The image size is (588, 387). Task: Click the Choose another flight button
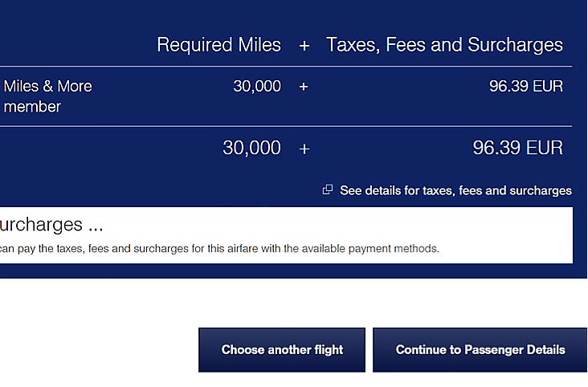[x=282, y=350]
